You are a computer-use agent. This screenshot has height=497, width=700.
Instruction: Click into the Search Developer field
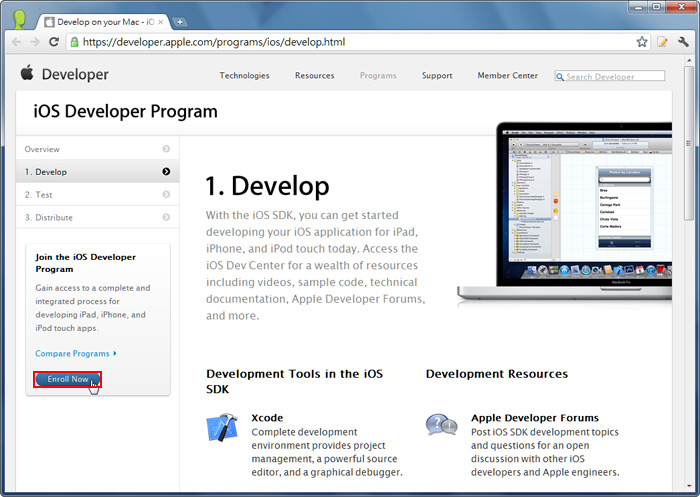(610, 76)
